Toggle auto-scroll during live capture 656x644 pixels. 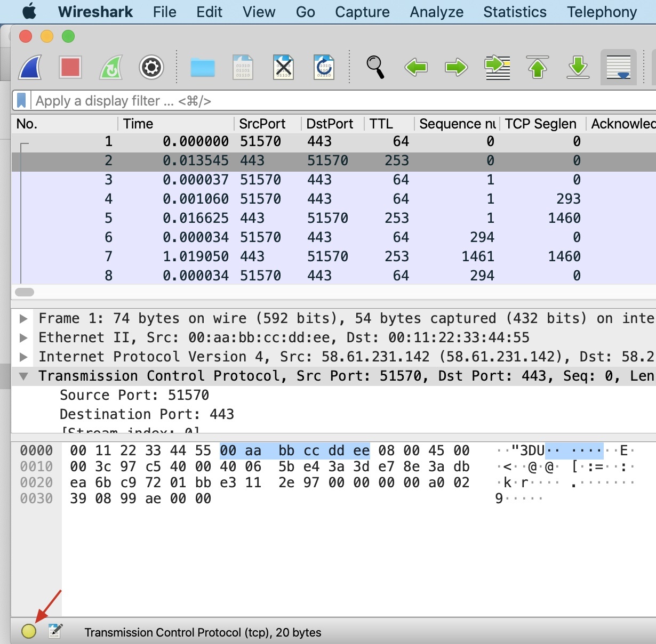coord(619,68)
